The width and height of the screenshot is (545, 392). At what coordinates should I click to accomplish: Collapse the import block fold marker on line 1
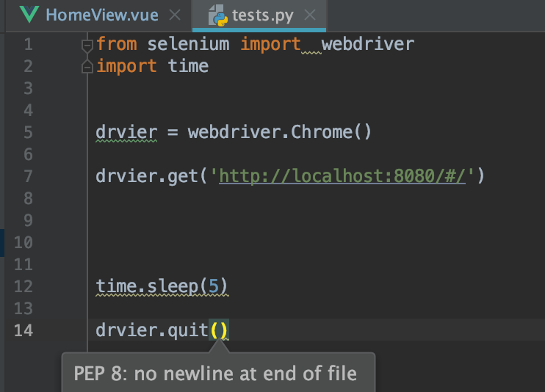[87, 46]
